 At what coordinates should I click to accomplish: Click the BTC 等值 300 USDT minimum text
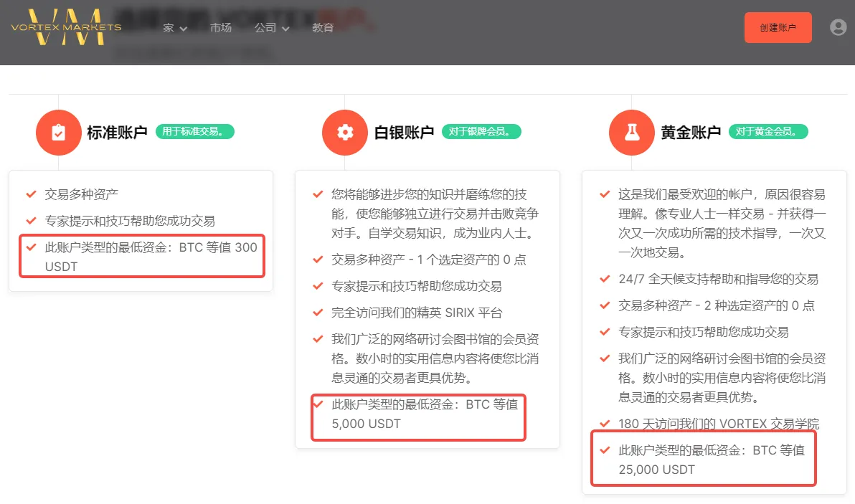(151, 257)
